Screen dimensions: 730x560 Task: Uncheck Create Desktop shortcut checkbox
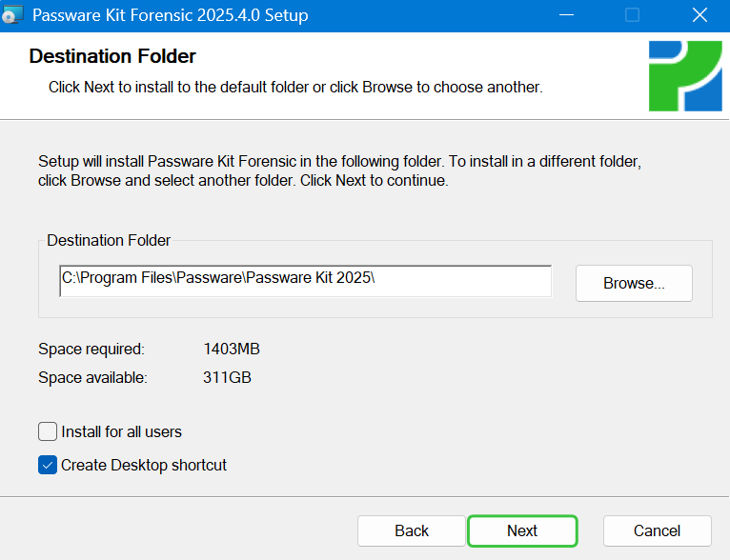point(48,465)
